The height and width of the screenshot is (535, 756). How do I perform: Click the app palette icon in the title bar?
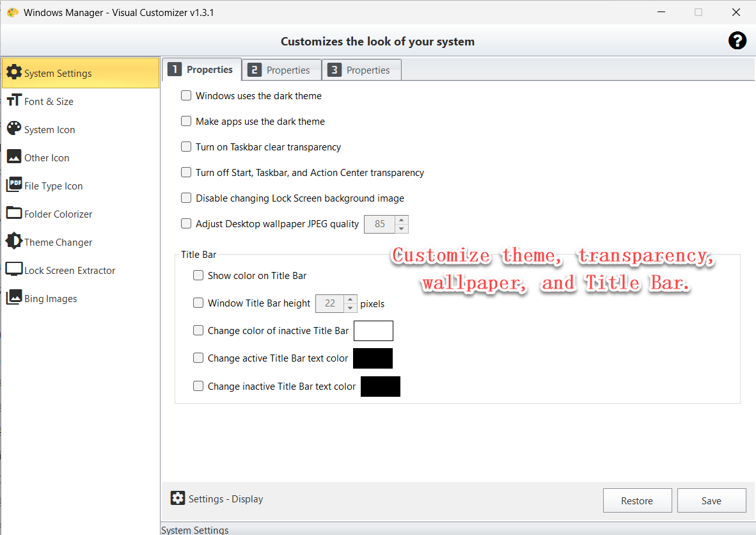[x=13, y=13]
